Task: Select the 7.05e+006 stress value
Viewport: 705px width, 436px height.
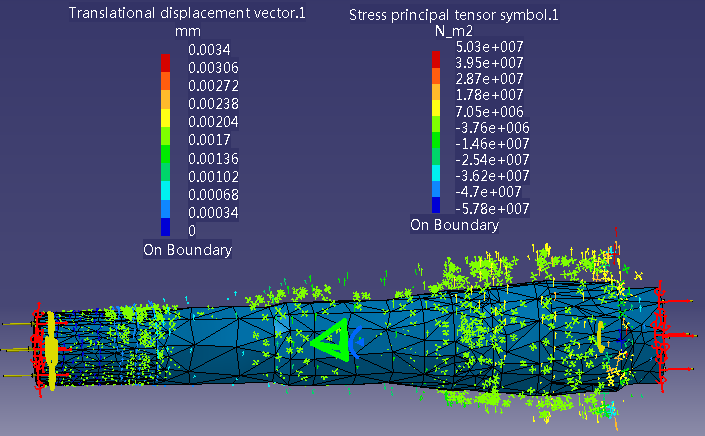Action: [489, 111]
